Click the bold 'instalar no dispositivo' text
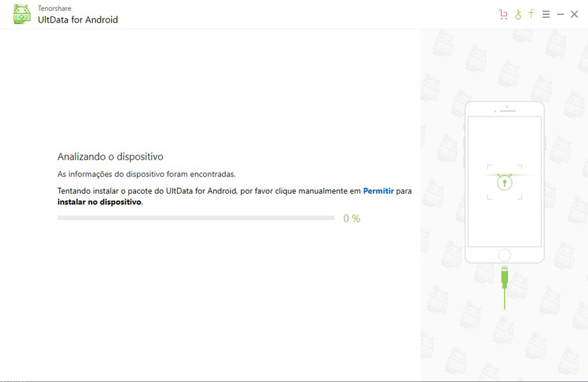 tap(99, 202)
